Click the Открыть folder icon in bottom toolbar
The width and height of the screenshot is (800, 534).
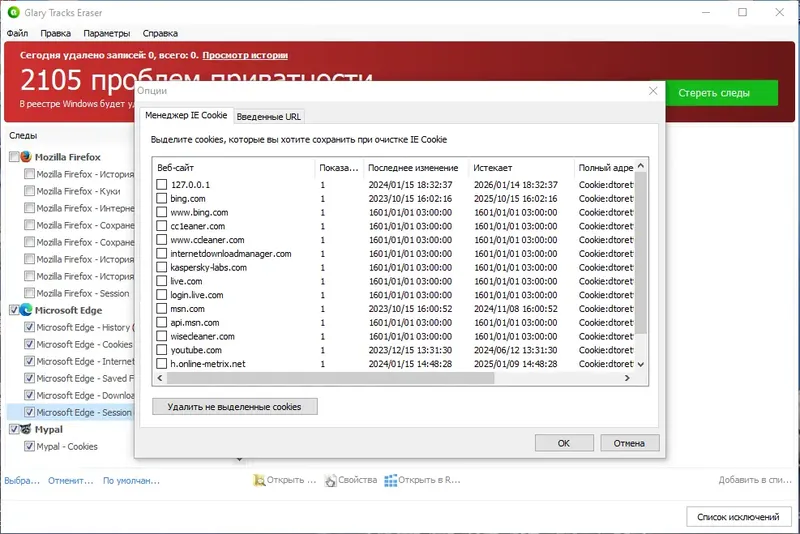259,480
